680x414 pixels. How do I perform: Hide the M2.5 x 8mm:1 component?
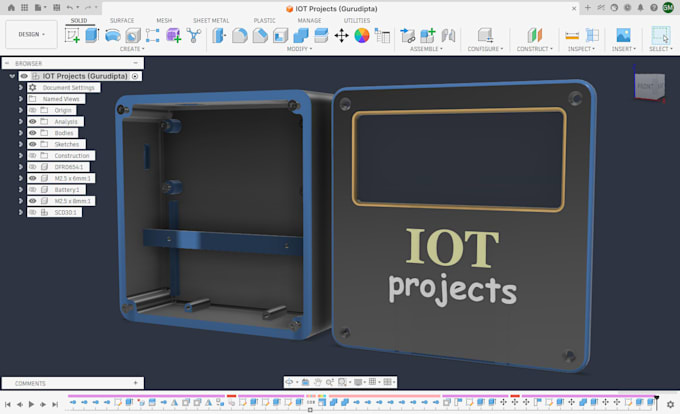[x=33, y=201]
